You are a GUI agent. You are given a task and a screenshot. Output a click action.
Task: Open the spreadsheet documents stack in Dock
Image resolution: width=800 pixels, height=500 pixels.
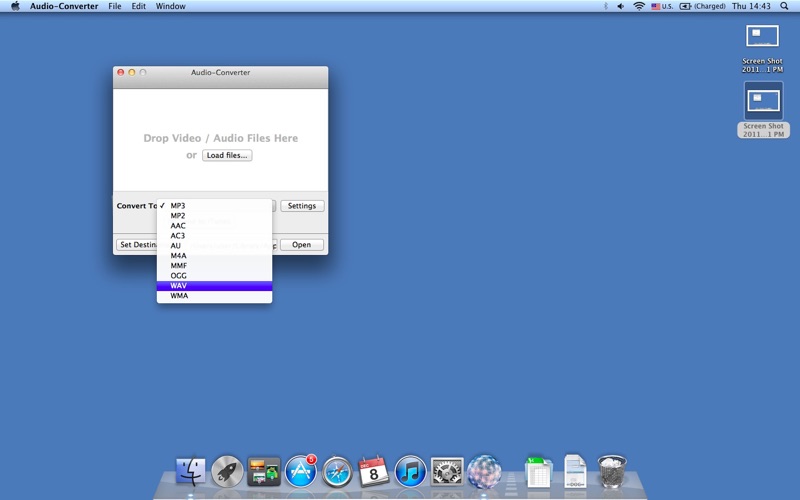coord(538,472)
